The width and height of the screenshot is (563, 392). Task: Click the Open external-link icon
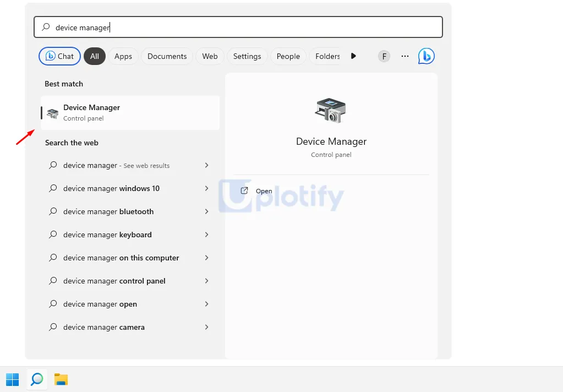click(x=244, y=191)
